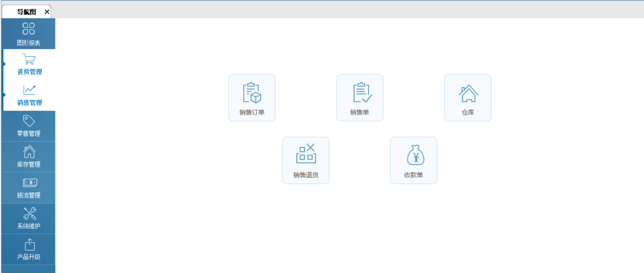Open 零售管理 tag icon in sidebar

(x=29, y=121)
